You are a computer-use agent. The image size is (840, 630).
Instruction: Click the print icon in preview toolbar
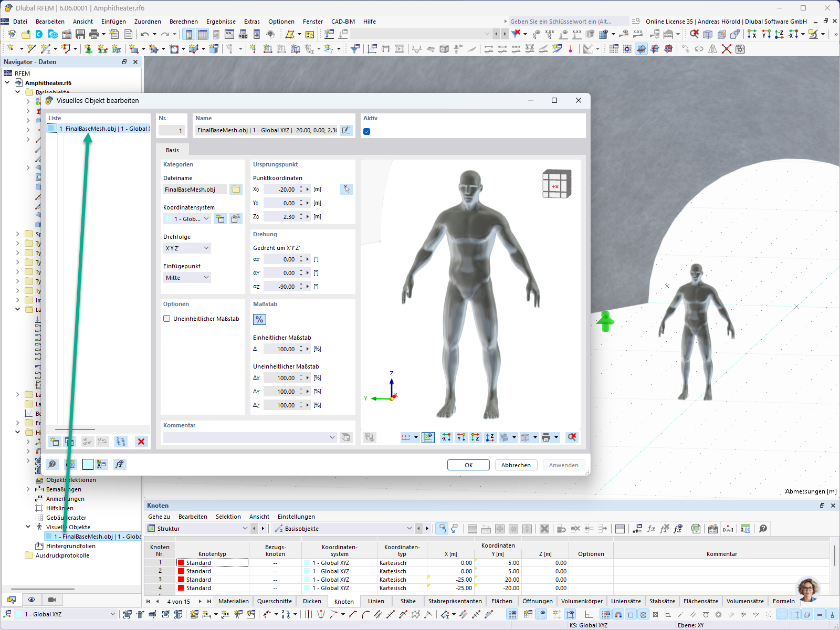546,437
